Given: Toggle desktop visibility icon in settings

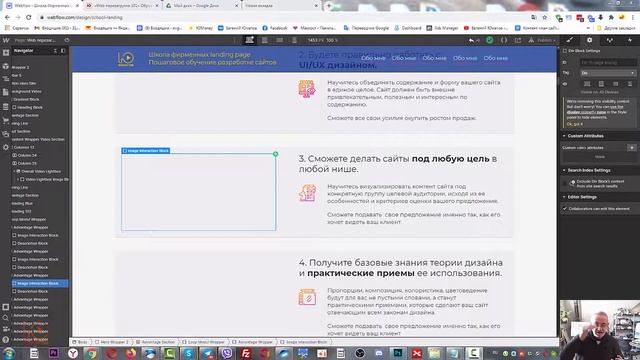Looking at the screenshot, I should tap(587, 84).
